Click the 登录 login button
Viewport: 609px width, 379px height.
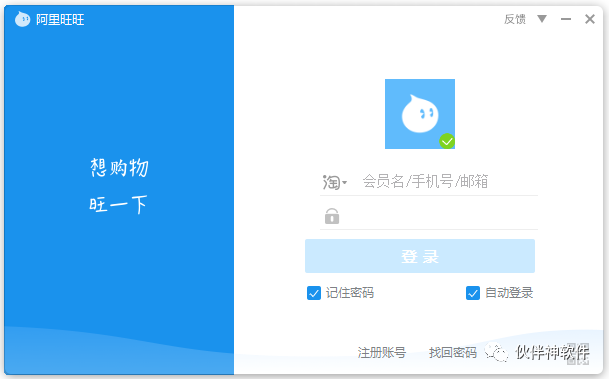(420, 256)
